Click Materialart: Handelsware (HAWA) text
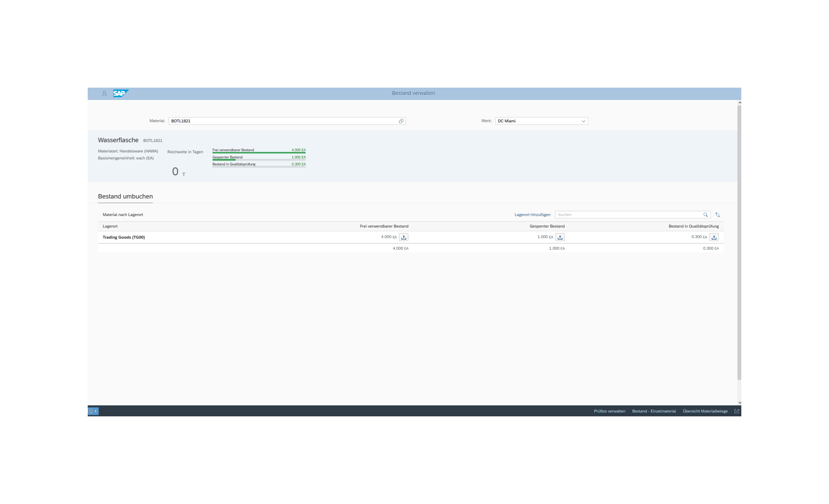Screen dimensions: 829x504 pos(128,151)
